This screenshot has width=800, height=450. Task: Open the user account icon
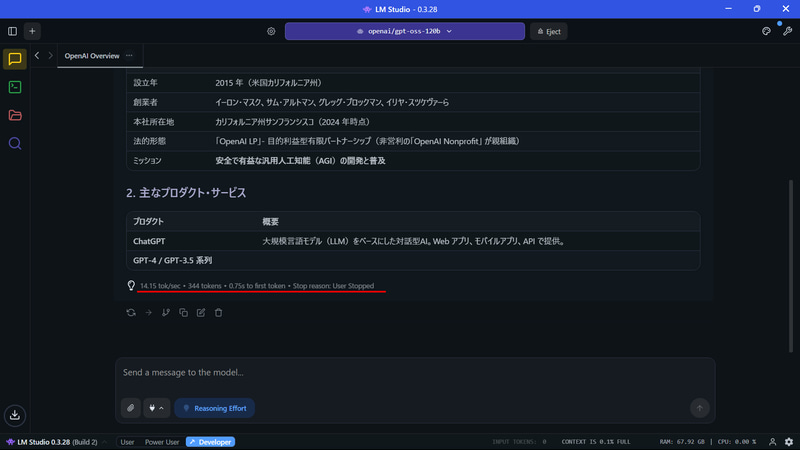[x=772, y=442]
